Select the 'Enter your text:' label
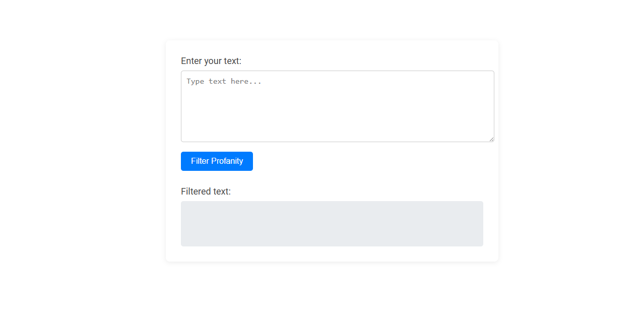644x317 pixels. point(211,61)
